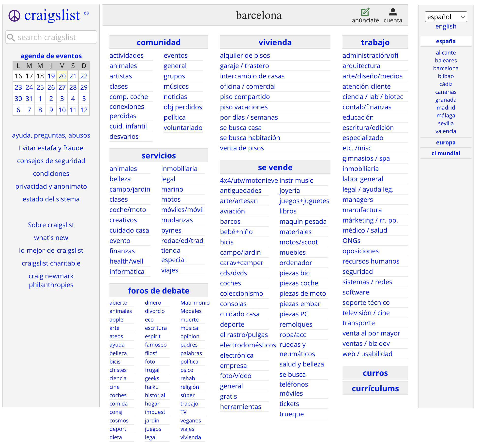Click the search craigslist input field
The width and height of the screenshot is (478, 448).
(51, 37)
